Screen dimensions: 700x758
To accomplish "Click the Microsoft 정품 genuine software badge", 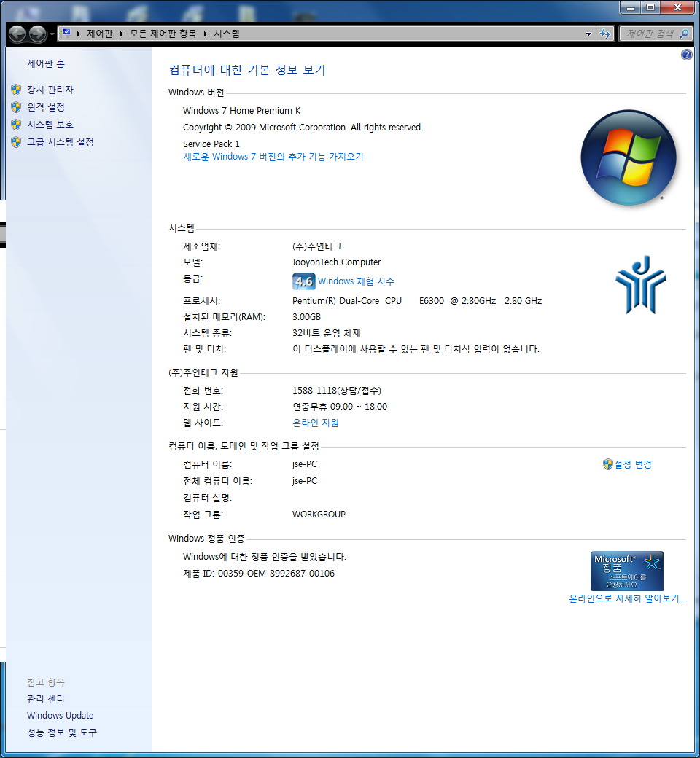I will 627,571.
